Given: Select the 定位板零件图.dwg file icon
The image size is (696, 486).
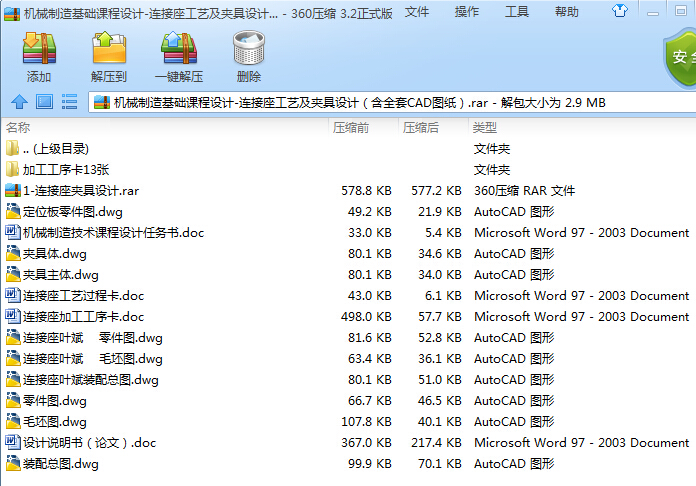Looking at the screenshot, I should click(x=13, y=211).
